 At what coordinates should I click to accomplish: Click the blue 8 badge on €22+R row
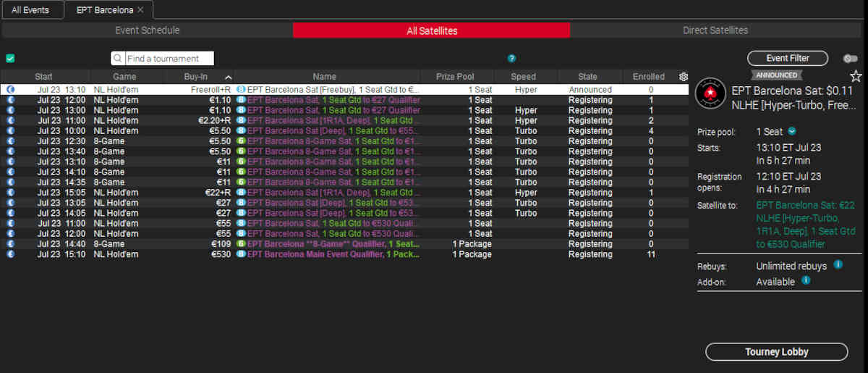coord(241,193)
